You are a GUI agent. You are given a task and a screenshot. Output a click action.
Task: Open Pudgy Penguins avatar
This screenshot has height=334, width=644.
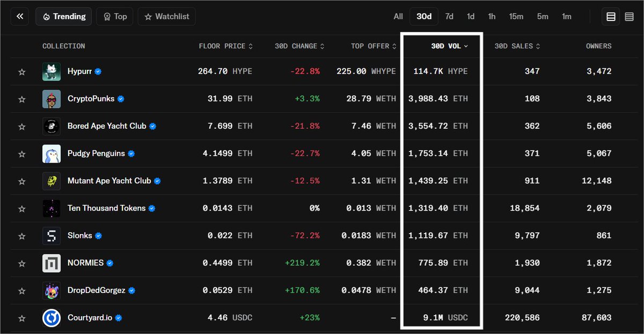(52, 154)
